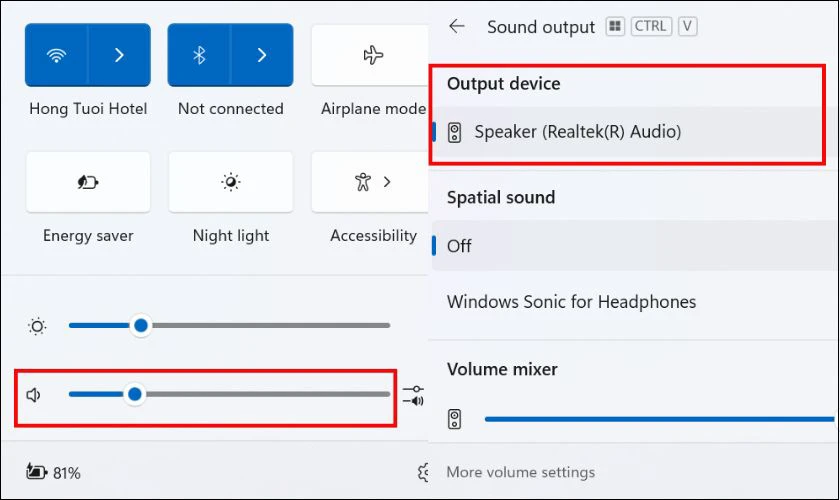This screenshot has width=840, height=500.
Task: Click the brightness slider track
Action: (229, 325)
